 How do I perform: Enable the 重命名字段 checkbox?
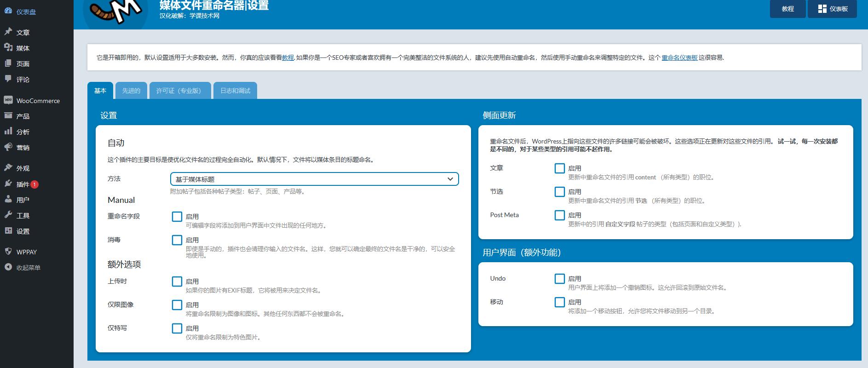[177, 217]
